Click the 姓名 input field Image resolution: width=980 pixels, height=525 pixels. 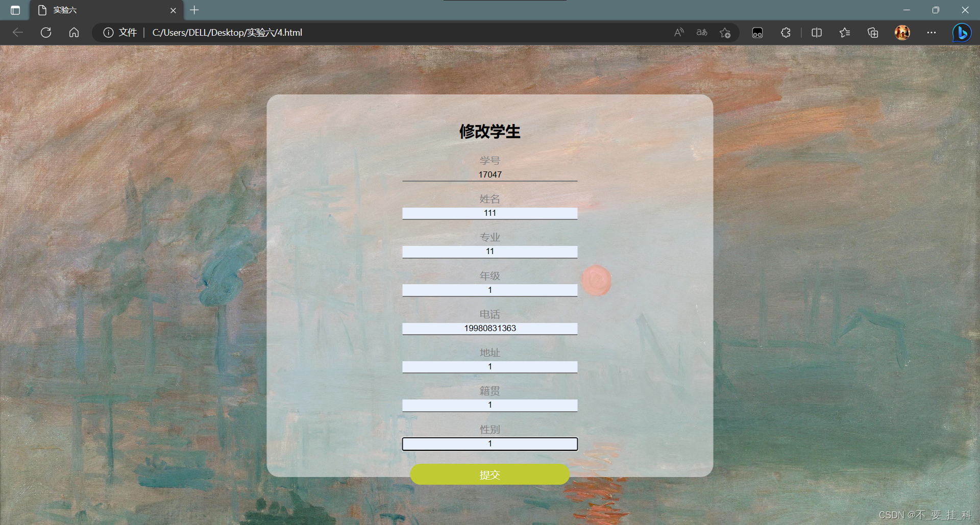click(490, 213)
